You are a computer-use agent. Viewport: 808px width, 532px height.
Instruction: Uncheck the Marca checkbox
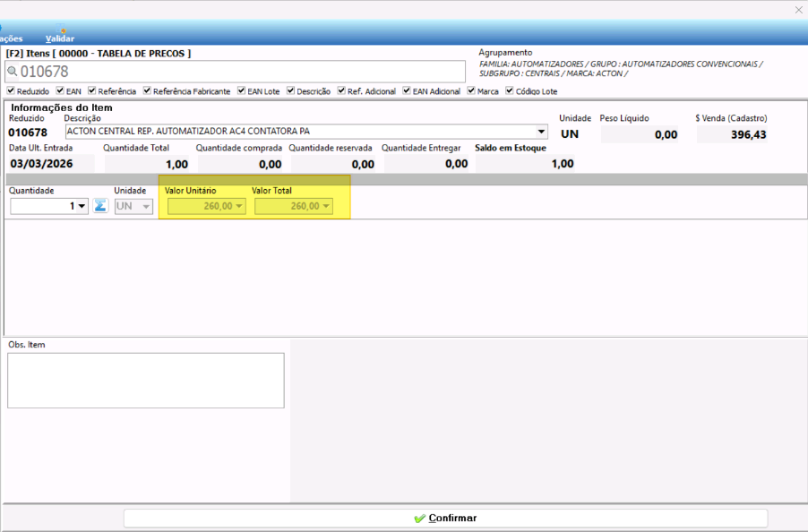coord(471,90)
